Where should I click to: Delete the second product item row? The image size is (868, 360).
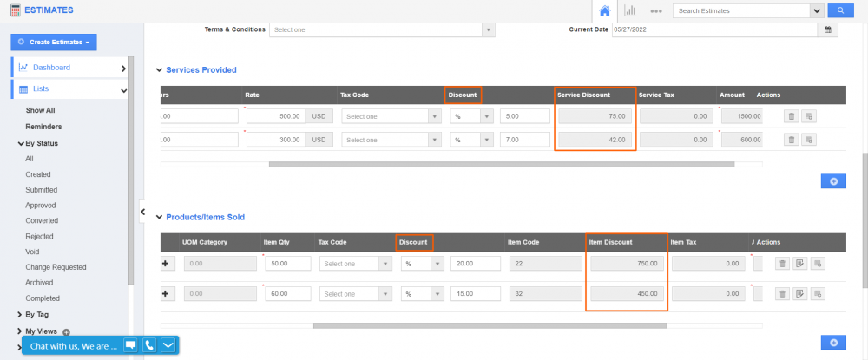coord(781,294)
